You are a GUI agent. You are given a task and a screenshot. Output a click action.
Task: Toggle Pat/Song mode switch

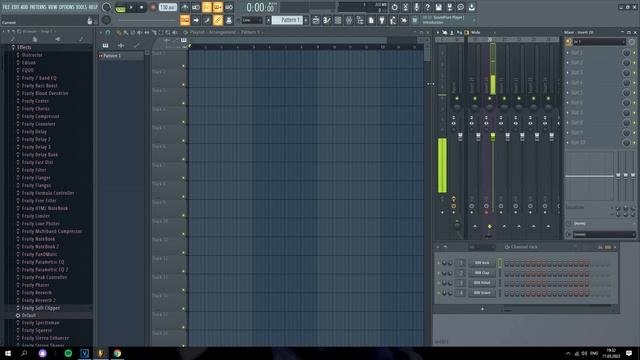[x=120, y=7]
